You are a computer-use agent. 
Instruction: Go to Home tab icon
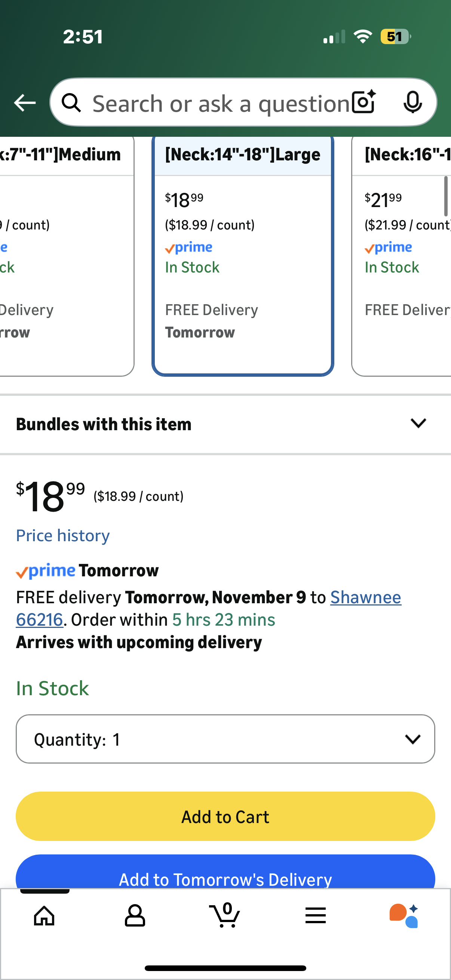click(44, 915)
